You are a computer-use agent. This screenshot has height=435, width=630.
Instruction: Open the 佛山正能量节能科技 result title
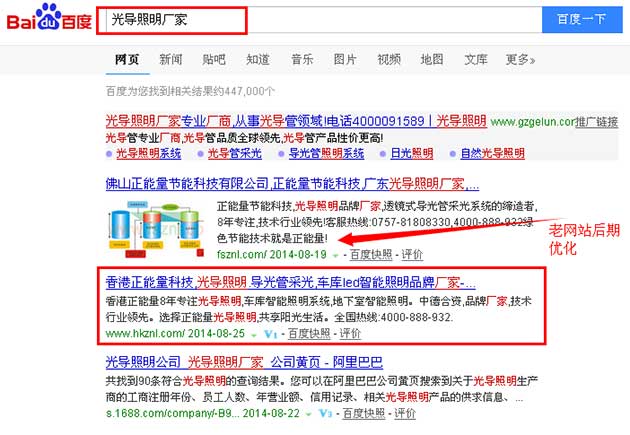pyautogui.click(x=292, y=185)
